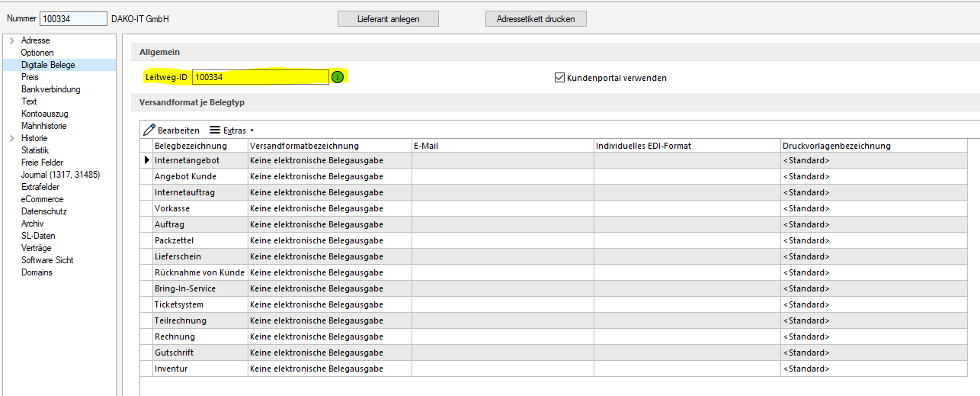
Task: Click the green info icon beside Leitweg-ID
Action: pos(338,77)
